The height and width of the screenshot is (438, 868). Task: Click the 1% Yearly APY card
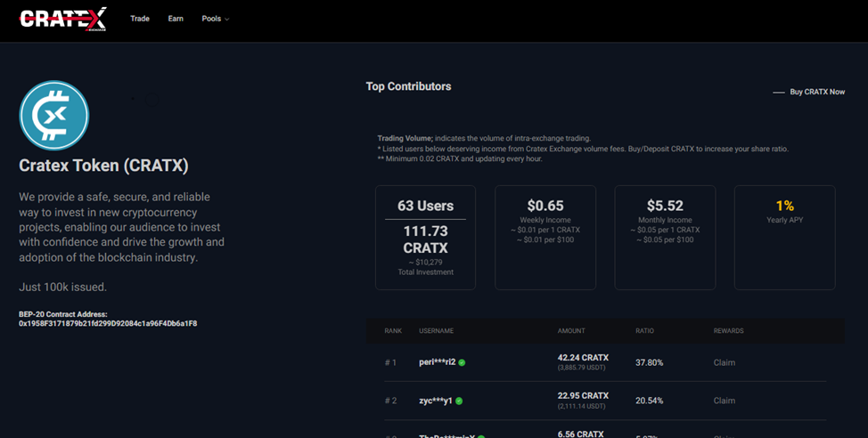click(x=784, y=237)
